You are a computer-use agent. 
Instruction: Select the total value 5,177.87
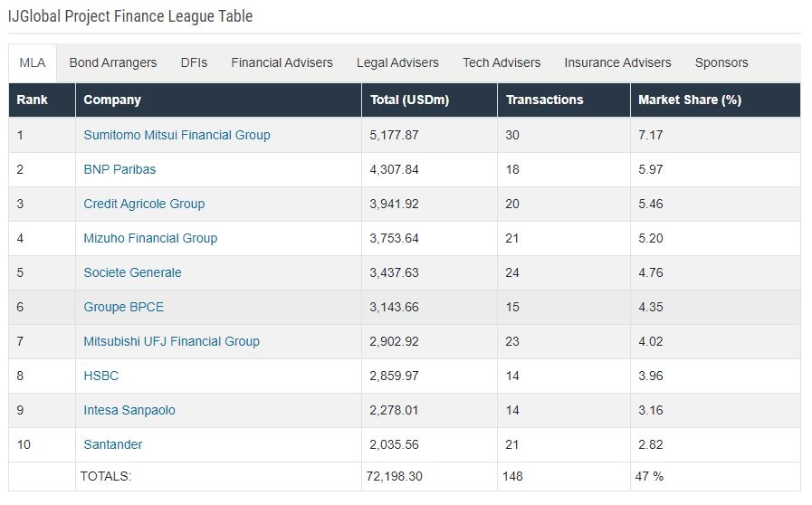[x=394, y=135]
